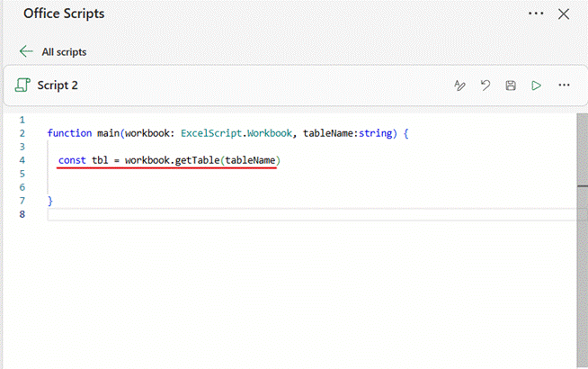Screen dimensions: 588x369
Task: Open the All scripts link
Action: click(x=64, y=52)
